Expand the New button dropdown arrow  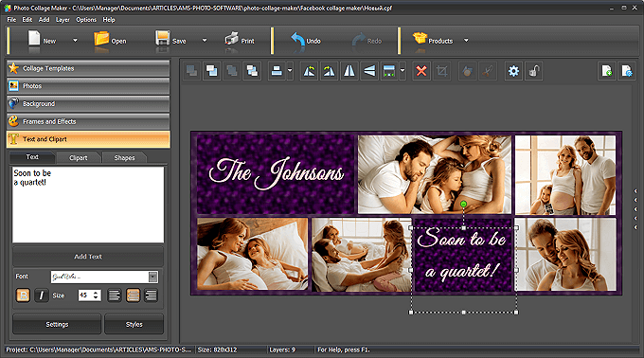pyautogui.click(x=75, y=40)
